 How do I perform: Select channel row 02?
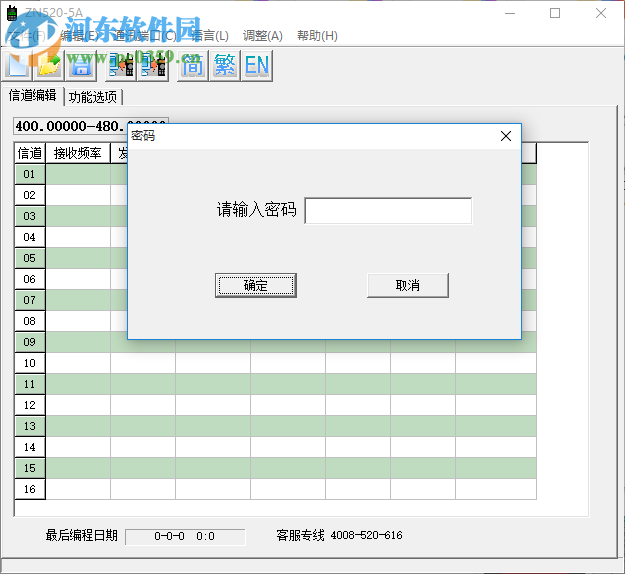tap(29, 195)
